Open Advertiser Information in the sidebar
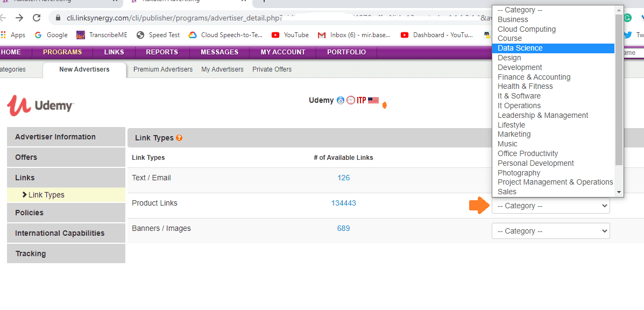644x310 pixels. (66, 137)
